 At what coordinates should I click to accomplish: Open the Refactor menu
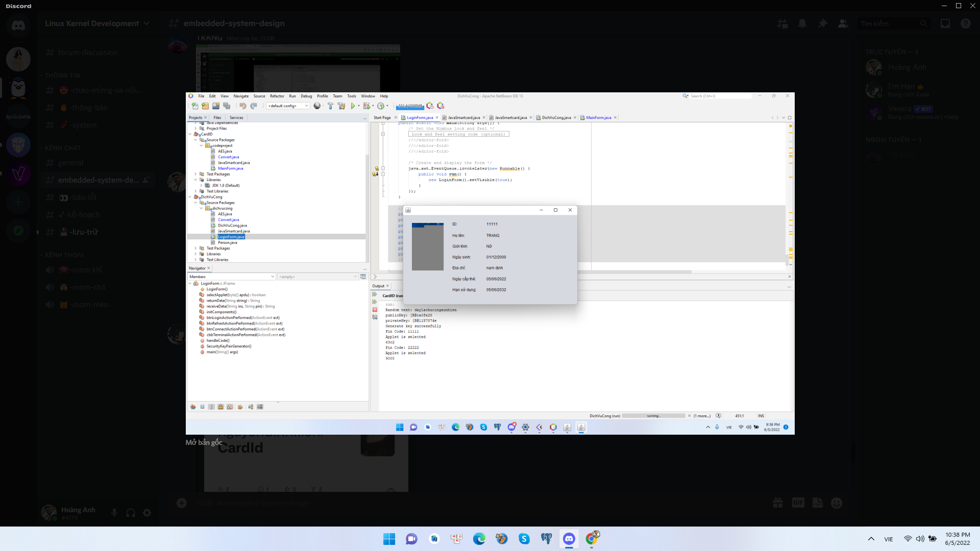click(277, 96)
